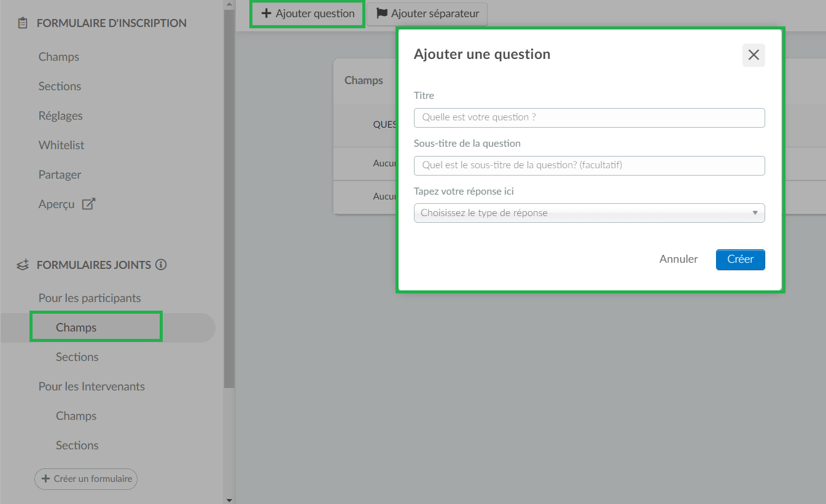Open Partager in the sidebar

(60, 175)
